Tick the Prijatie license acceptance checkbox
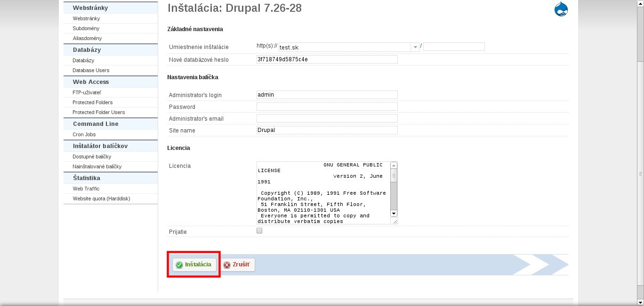644x306 pixels. click(x=259, y=231)
